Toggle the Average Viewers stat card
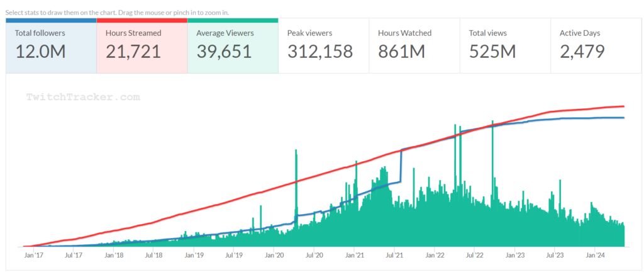This screenshot has width=644, height=272. point(232,44)
